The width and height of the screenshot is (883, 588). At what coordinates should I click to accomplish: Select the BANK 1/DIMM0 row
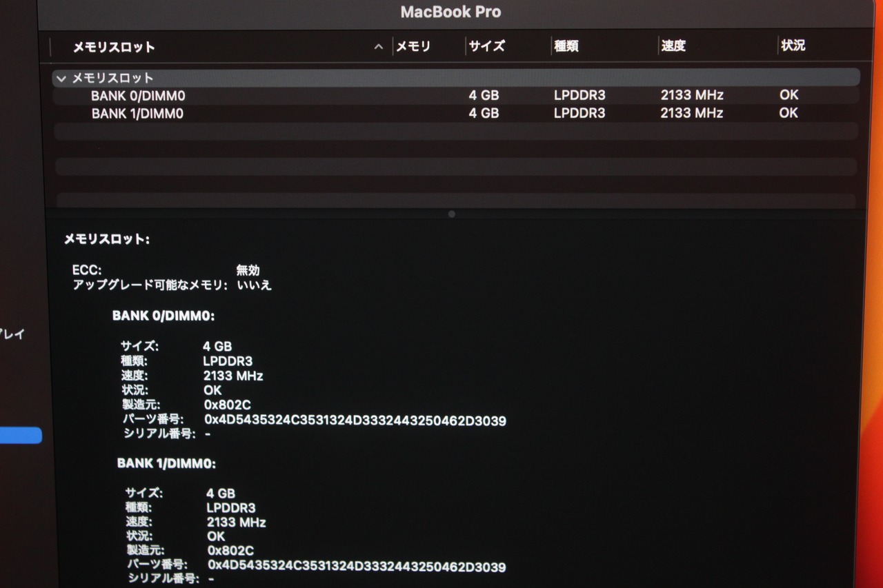click(456, 113)
